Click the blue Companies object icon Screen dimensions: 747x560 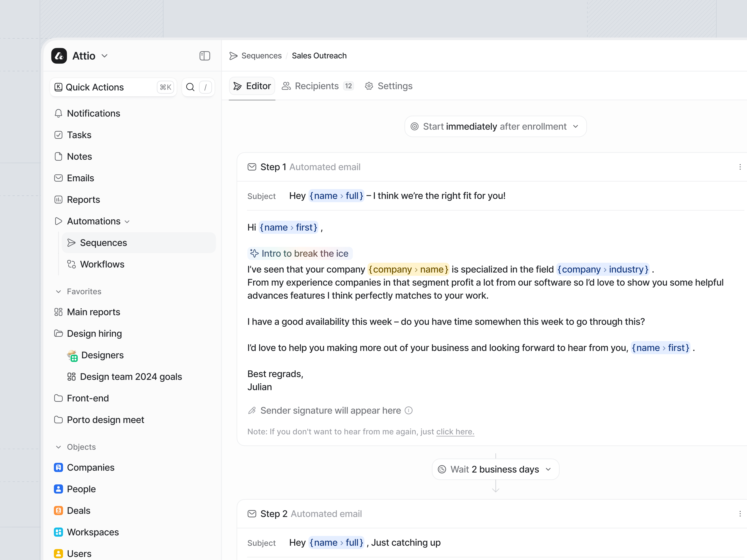point(58,467)
